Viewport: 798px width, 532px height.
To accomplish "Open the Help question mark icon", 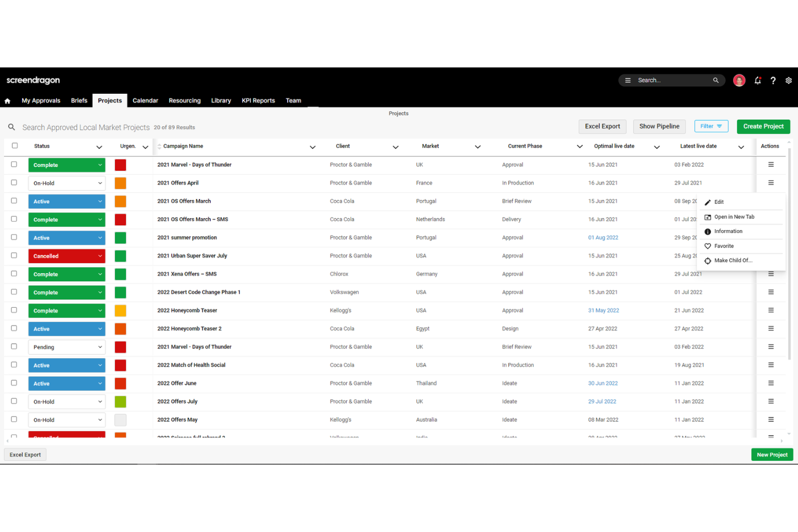I will coord(773,80).
